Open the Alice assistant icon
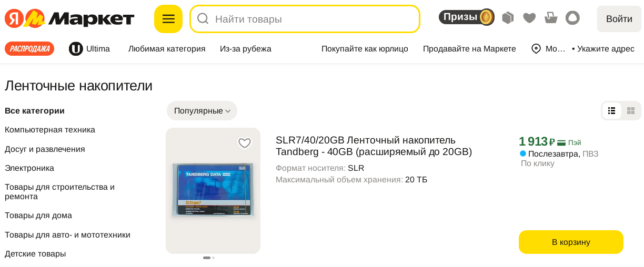The height and width of the screenshot is (267, 644). coord(572,18)
